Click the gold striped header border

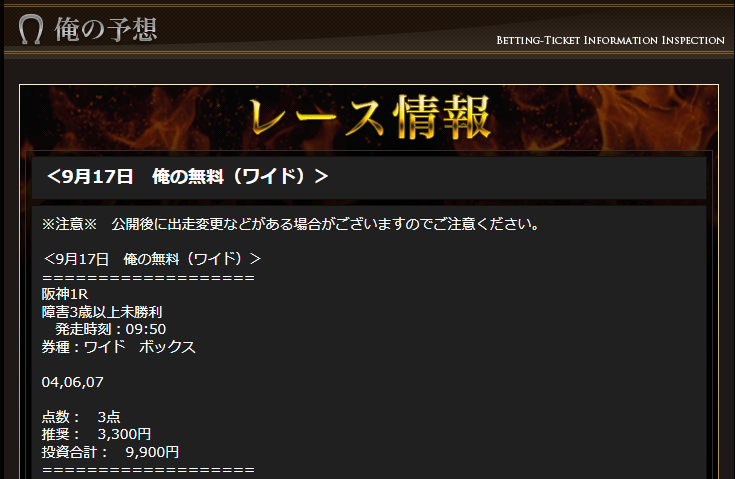click(368, 54)
